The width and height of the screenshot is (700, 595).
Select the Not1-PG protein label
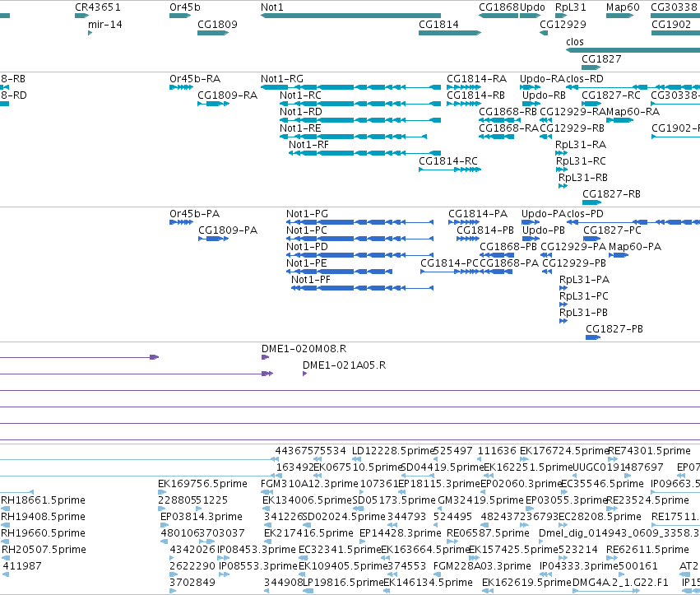(x=307, y=213)
